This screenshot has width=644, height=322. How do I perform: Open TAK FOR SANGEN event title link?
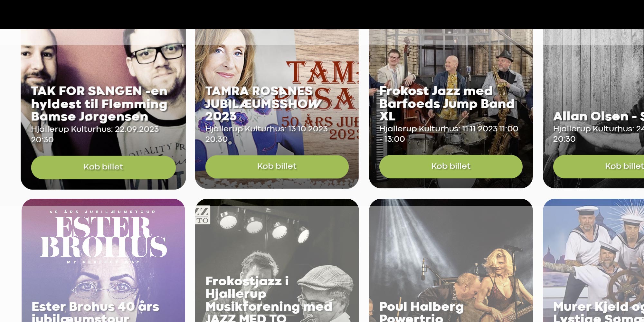[x=99, y=104]
